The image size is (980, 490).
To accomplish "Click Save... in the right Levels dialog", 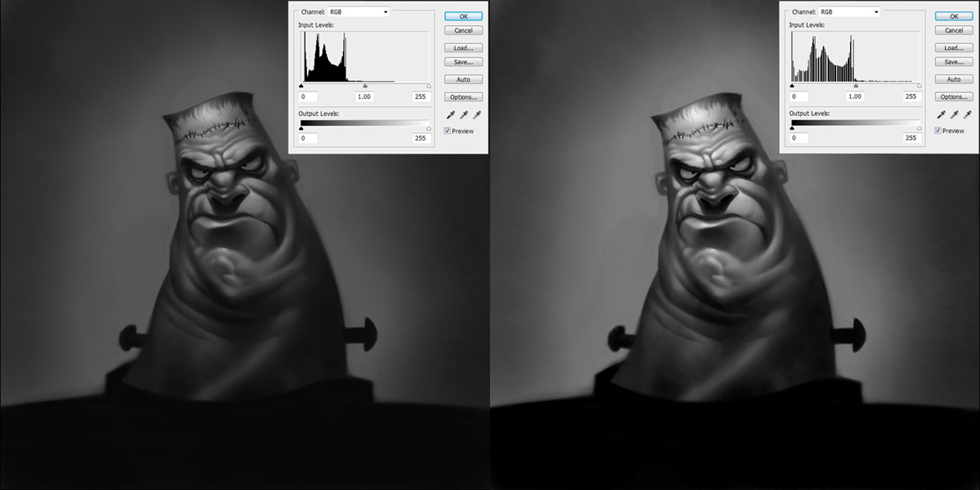I will (954, 62).
